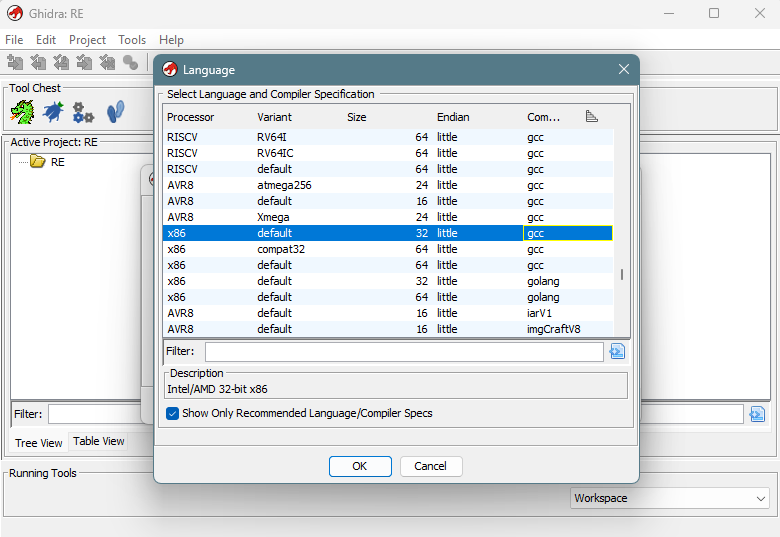Select x86 default 64 golang row
780x537 pixels.
coord(389,297)
